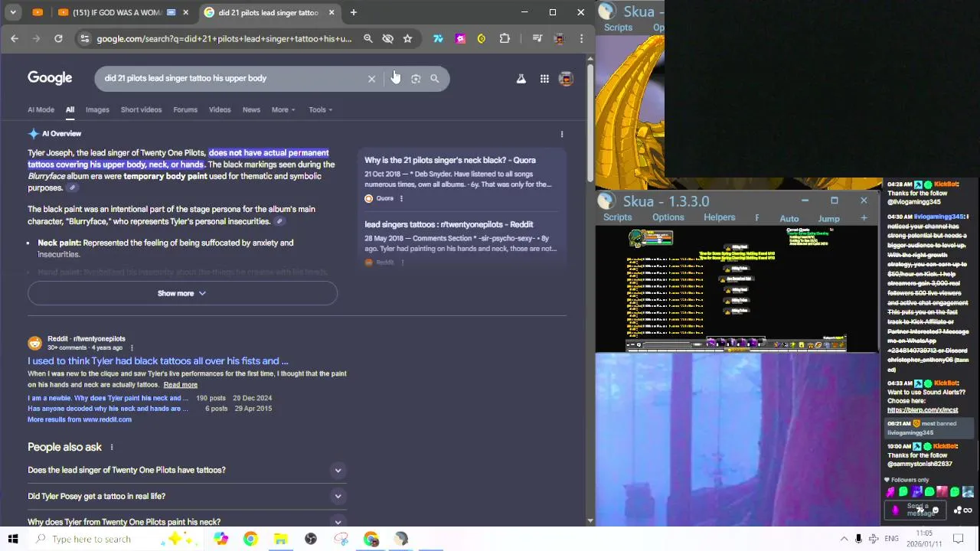Click the crossed-eye tracking protection icon

click(388, 38)
